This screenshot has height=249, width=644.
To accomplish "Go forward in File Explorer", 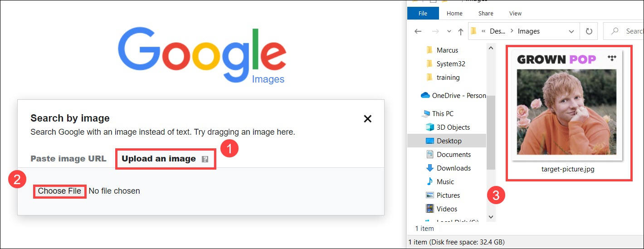I will coord(435,31).
